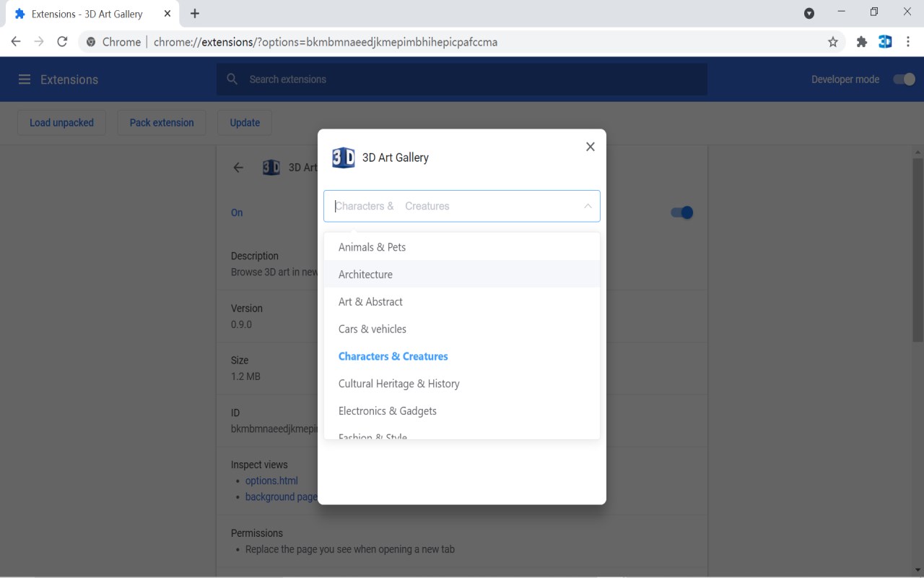Click the Version value 0.9.0
The image size is (924, 578).
tap(241, 324)
